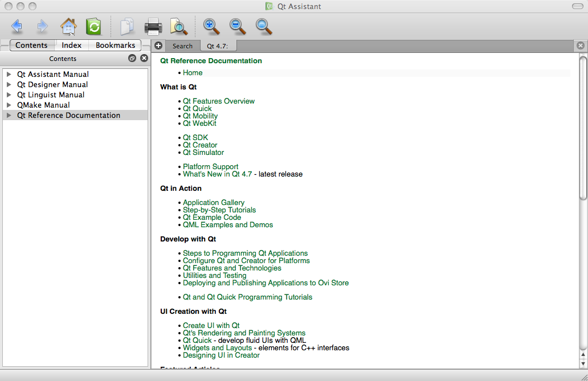
Task: Close current tab with the gray X
Action: [581, 46]
